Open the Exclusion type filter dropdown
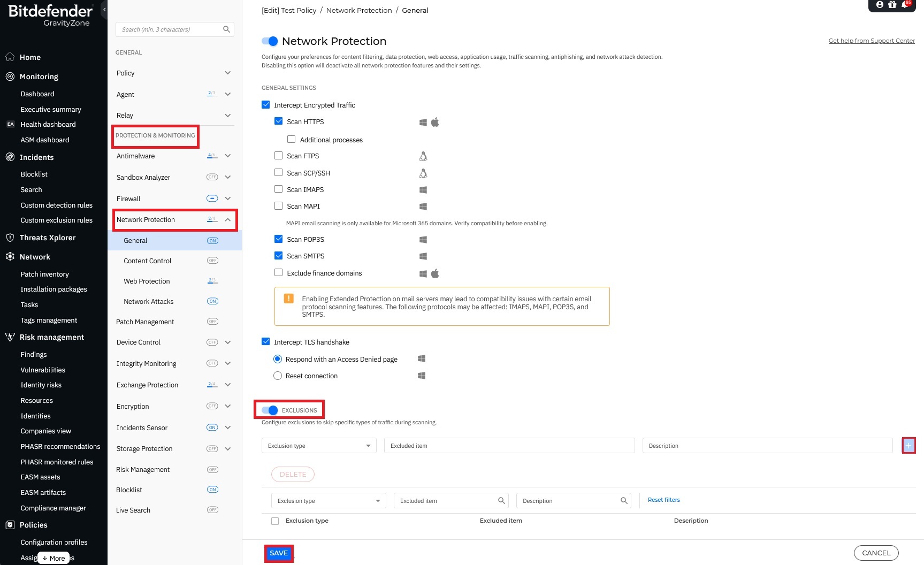 point(329,501)
